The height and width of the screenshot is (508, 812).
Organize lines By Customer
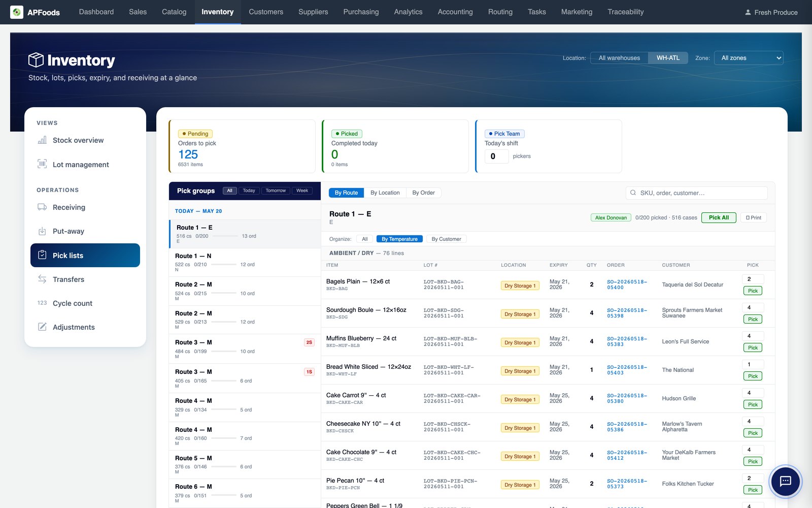(446, 239)
